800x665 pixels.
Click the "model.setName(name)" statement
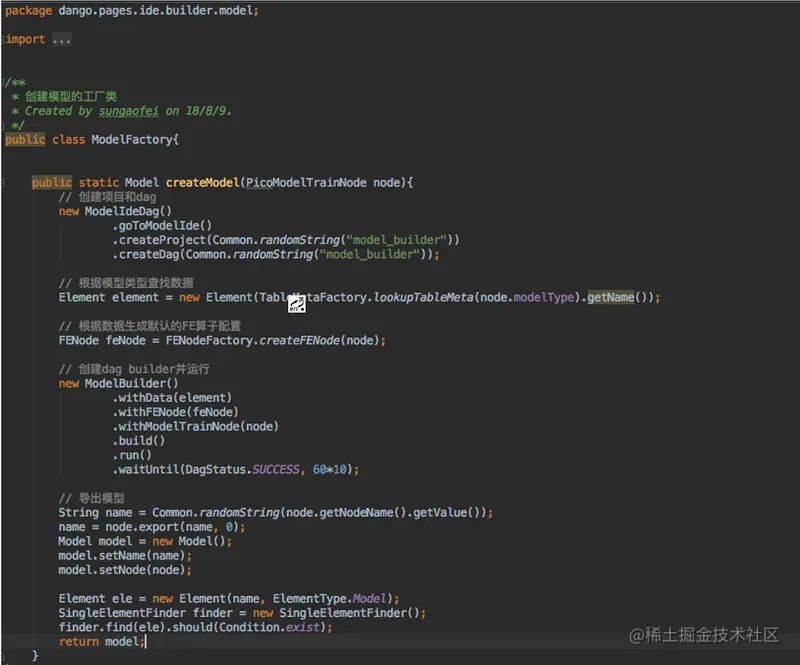click(x=125, y=555)
